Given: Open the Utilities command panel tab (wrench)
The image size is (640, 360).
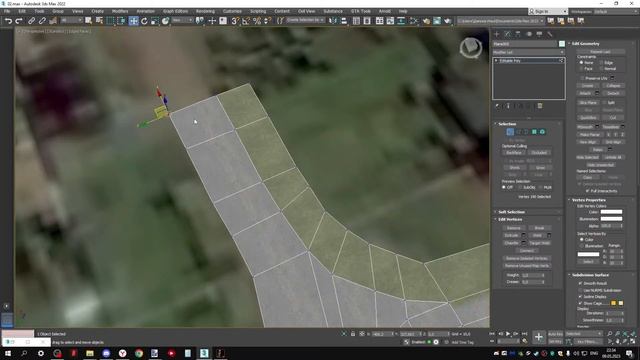Looking at the screenshot, I should [550, 34].
